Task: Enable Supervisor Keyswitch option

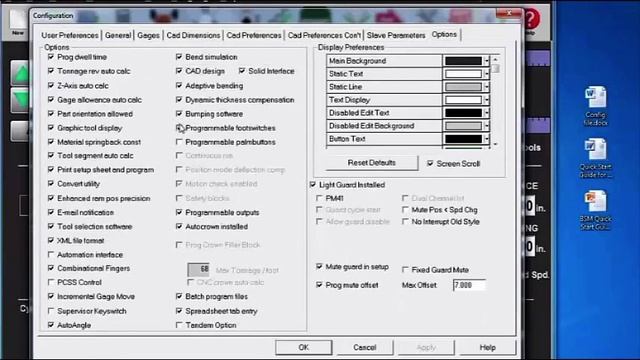Action: click(51, 311)
